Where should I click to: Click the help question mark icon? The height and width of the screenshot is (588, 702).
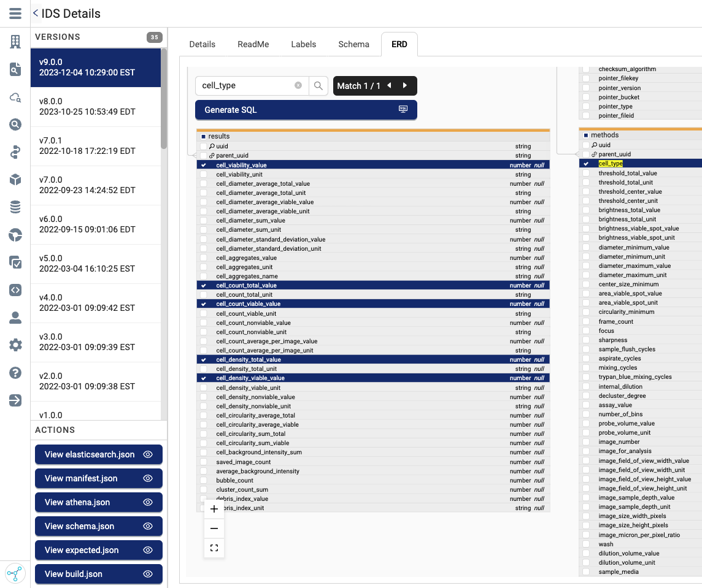click(15, 373)
